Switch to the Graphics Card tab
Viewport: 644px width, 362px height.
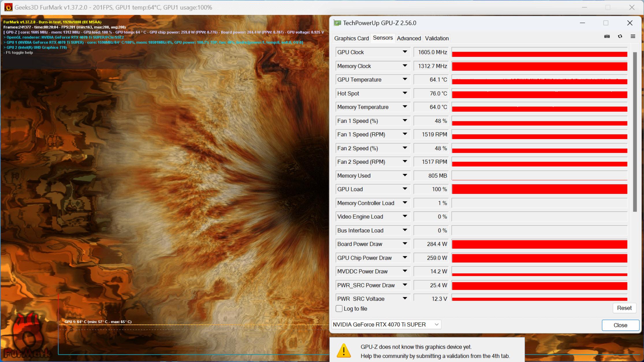coord(352,38)
